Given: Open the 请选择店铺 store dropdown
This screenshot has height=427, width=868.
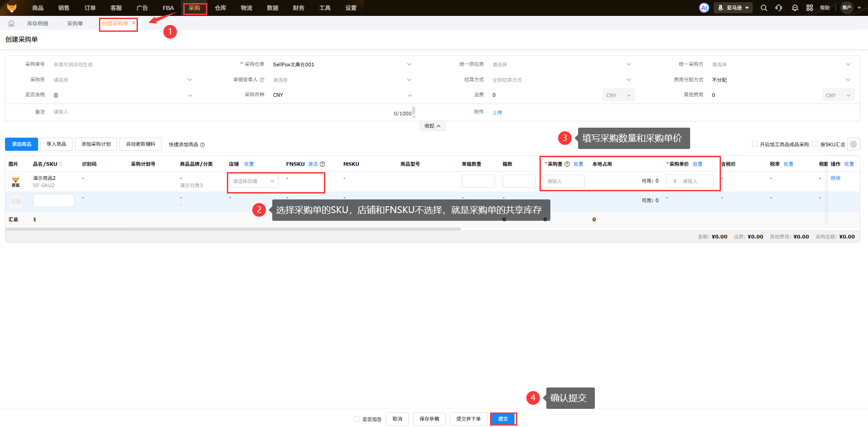Looking at the screenshot, I should click(x=253, y=181).
